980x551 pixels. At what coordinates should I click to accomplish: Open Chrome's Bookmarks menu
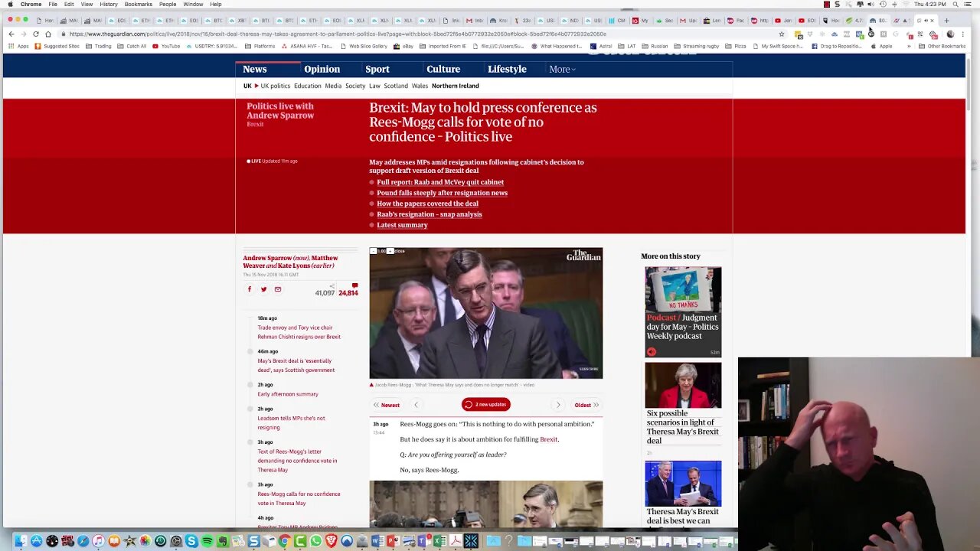point(139,4)
